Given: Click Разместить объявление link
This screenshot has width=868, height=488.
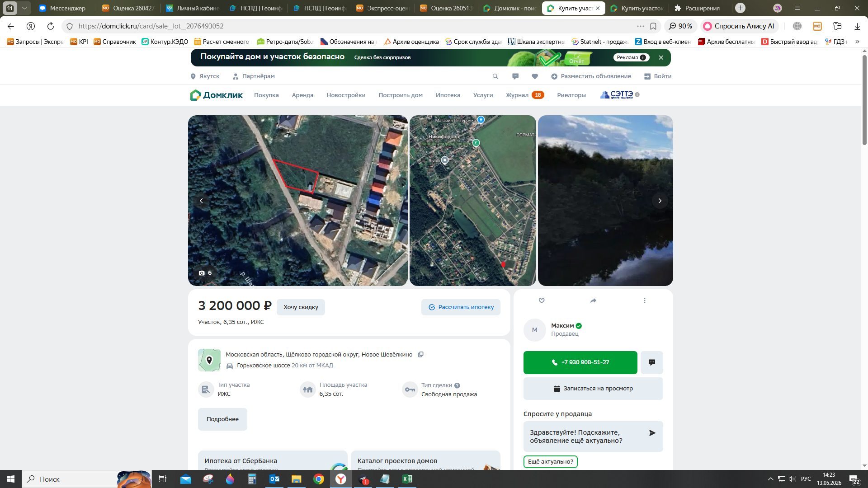Looking at the screenshot, I should coord(591,76).
